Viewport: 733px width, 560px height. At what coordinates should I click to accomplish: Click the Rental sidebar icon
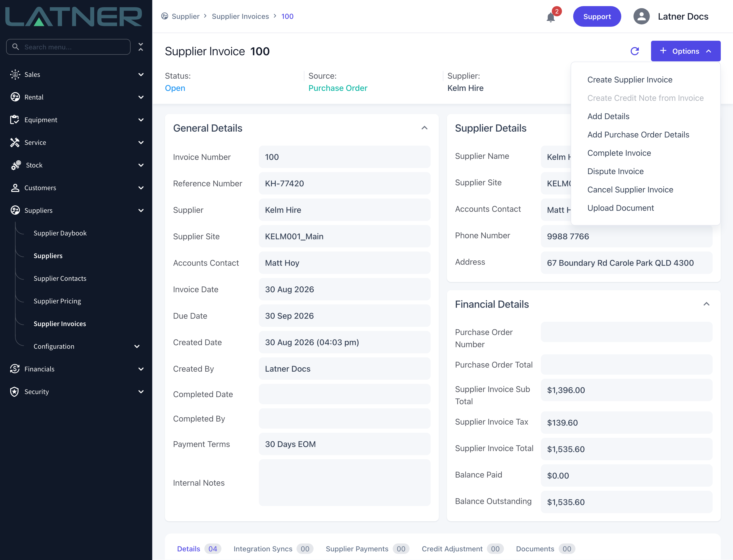click(x=15, y=97)
